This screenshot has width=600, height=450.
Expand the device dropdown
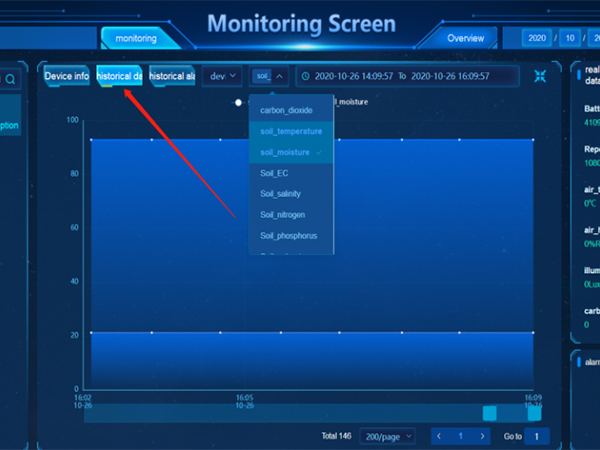(x=221, y=76)
